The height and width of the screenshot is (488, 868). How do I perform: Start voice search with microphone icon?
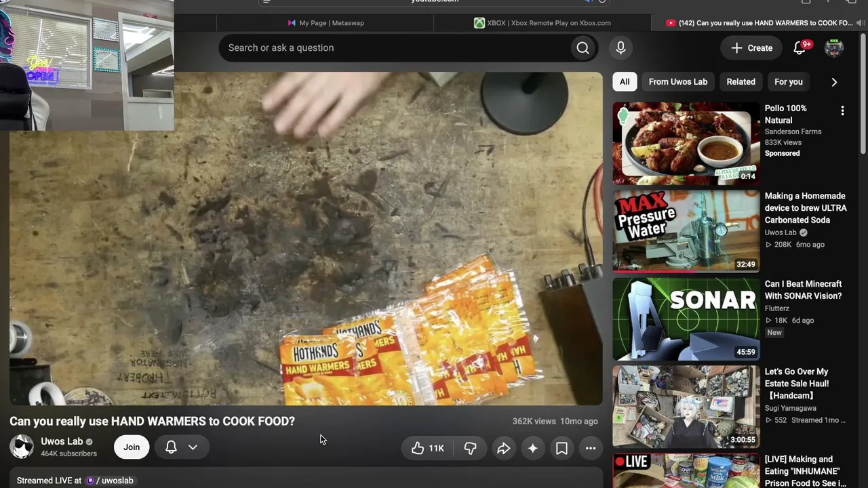[620, 47]
